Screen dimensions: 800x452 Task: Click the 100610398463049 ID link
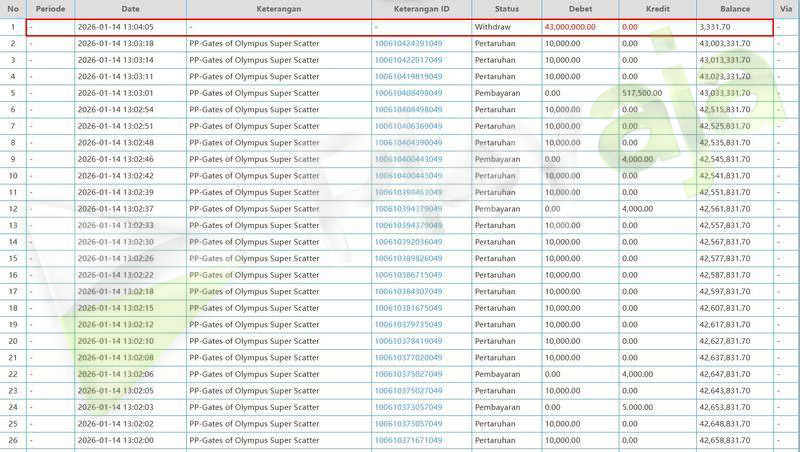click(x=408, y=192)
